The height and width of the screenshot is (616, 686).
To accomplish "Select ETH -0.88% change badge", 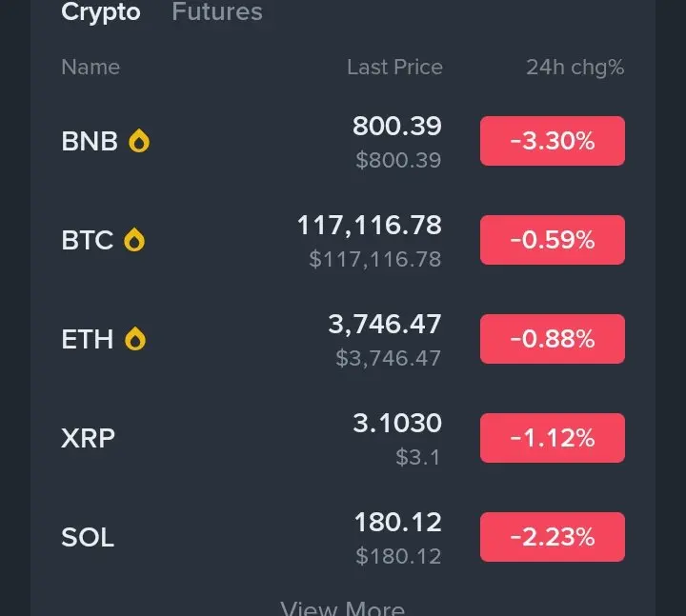I will [x=552, y=339].
